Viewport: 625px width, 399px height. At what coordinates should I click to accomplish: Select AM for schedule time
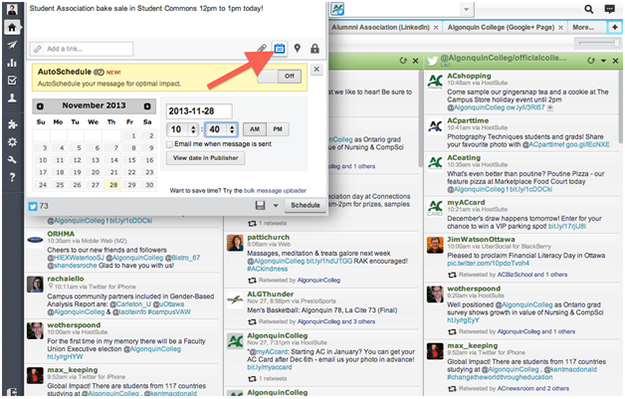click(255, 129)
